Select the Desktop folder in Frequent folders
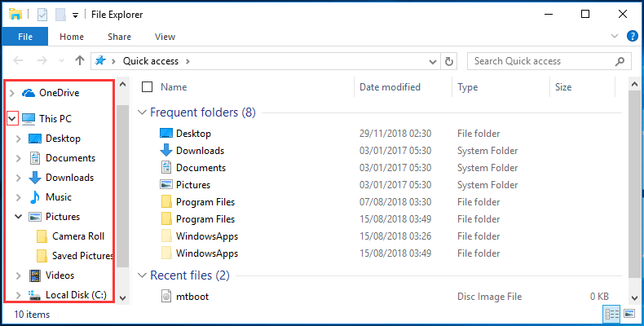The height and width of the screenshot is (326, 644). click(x=193, y=134)
